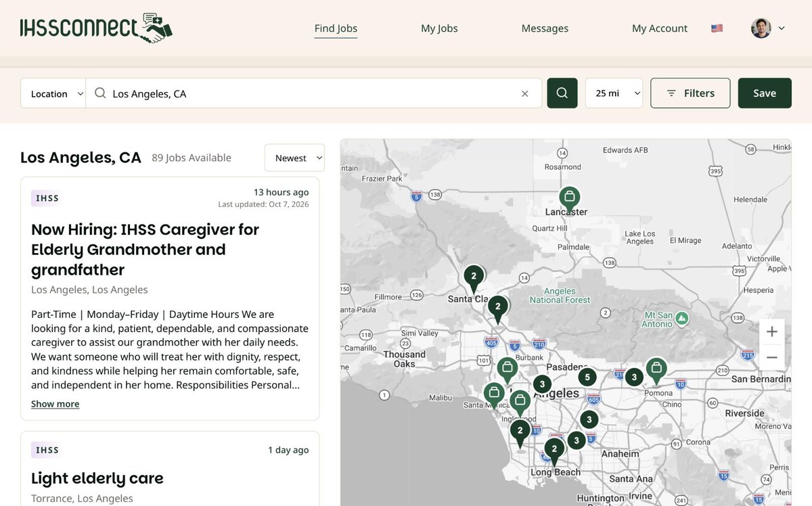Viewport: 812px width, 506px height.
Task: Select the cluster 3 near Pasadena
Action: click(542, 384)
